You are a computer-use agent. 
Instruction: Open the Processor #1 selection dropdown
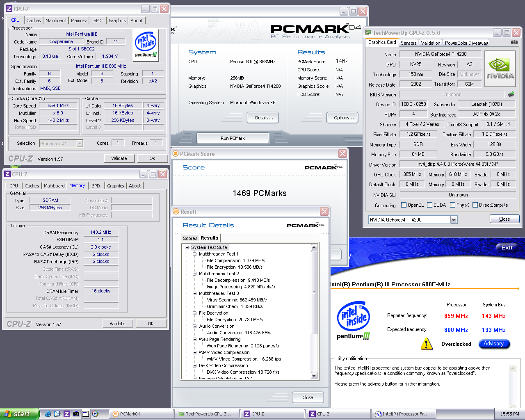coord(80,144)
